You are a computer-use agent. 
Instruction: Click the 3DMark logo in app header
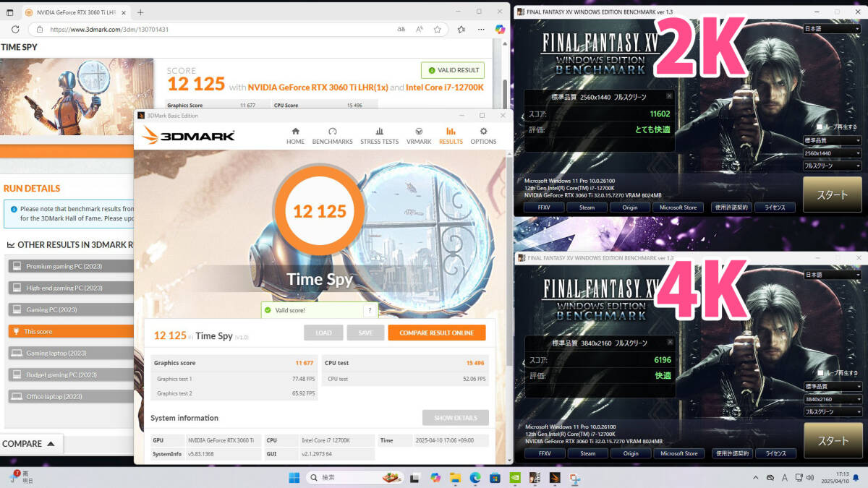pos(188,135)
